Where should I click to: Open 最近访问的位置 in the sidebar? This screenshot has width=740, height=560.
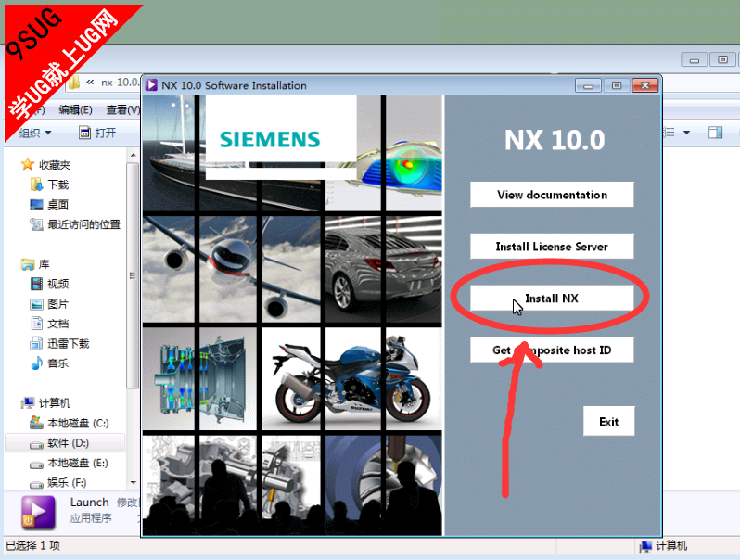(83, 224)
